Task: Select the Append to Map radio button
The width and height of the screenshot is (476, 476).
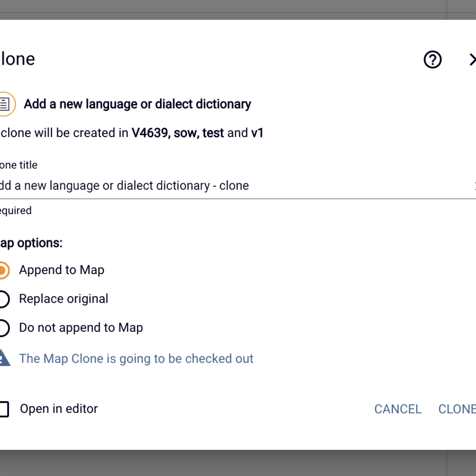Action: (4, 270)
